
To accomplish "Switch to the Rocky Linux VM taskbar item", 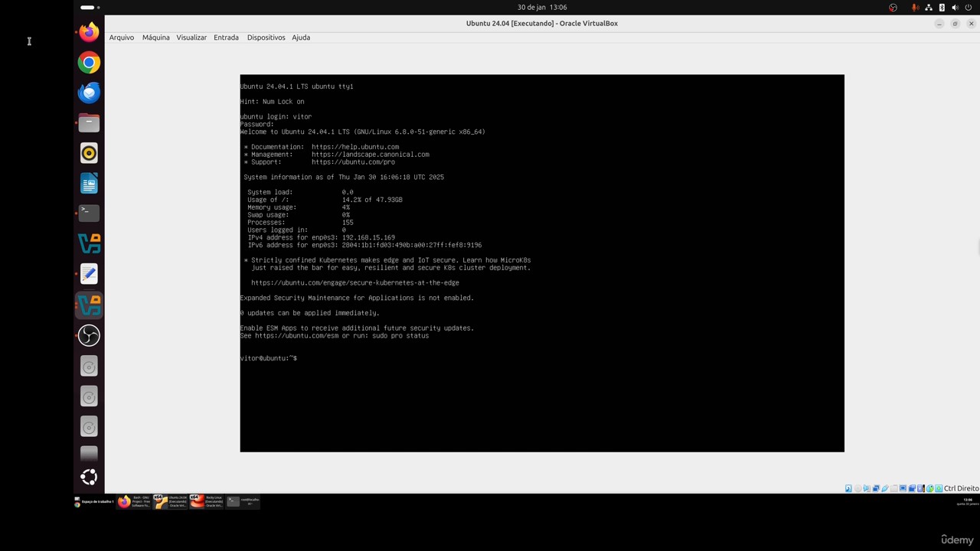I will [207, 501].
